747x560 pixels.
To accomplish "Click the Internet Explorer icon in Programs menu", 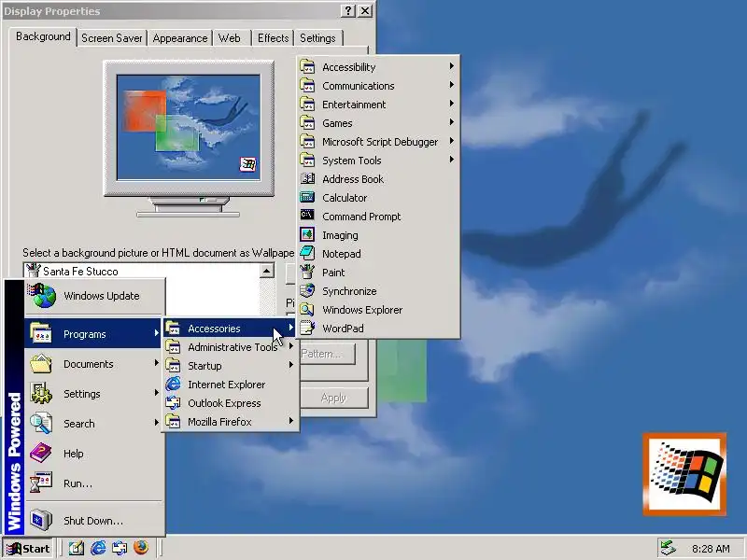I will [173, 384].
